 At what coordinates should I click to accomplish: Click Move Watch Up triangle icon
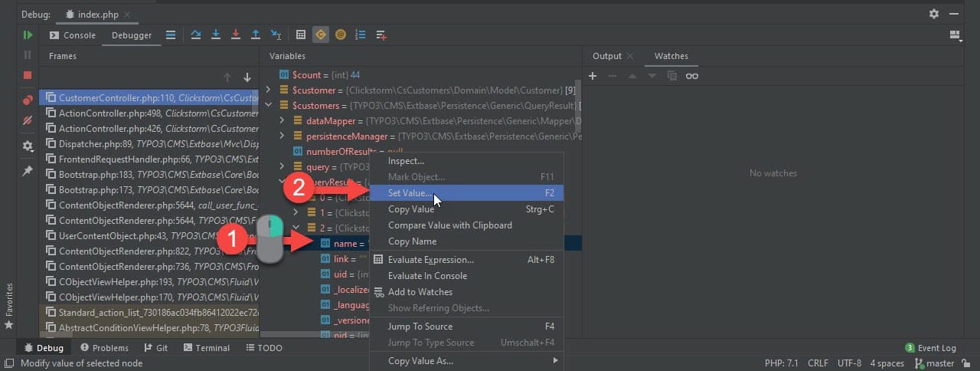click(632, 76)
